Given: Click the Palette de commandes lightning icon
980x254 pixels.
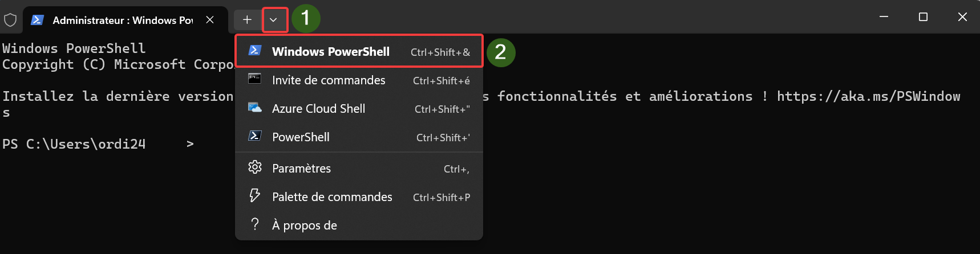Looking at the screenshot, I should [x=255, y=196].
